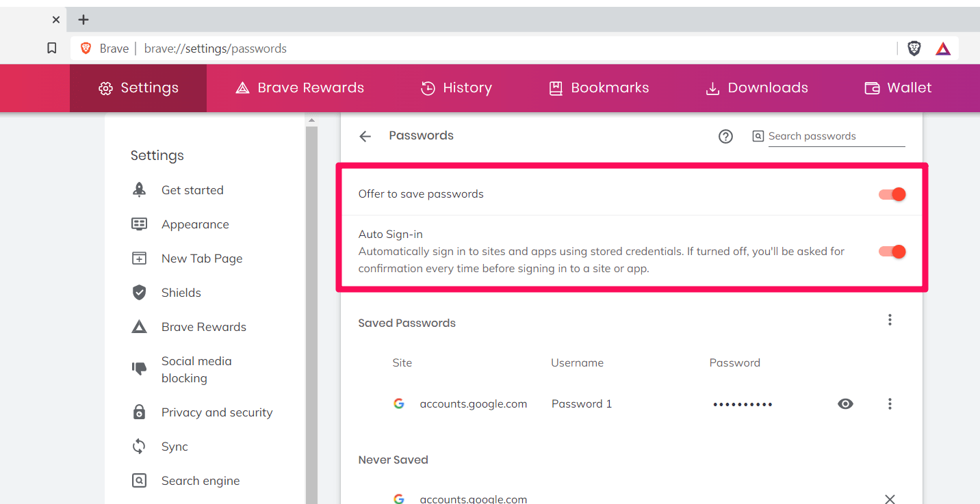The image size is (980, 504).
Task: Click the search icon beside Search passwords
Action: (x=758, y=136)
